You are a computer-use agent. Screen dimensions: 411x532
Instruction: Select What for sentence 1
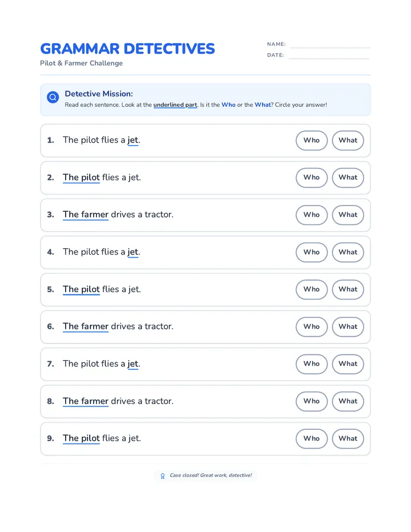(x=348, y=140)
